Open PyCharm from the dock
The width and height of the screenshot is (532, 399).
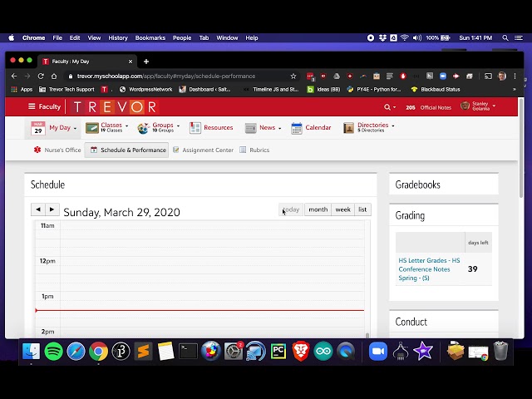[x=278, y=351]
